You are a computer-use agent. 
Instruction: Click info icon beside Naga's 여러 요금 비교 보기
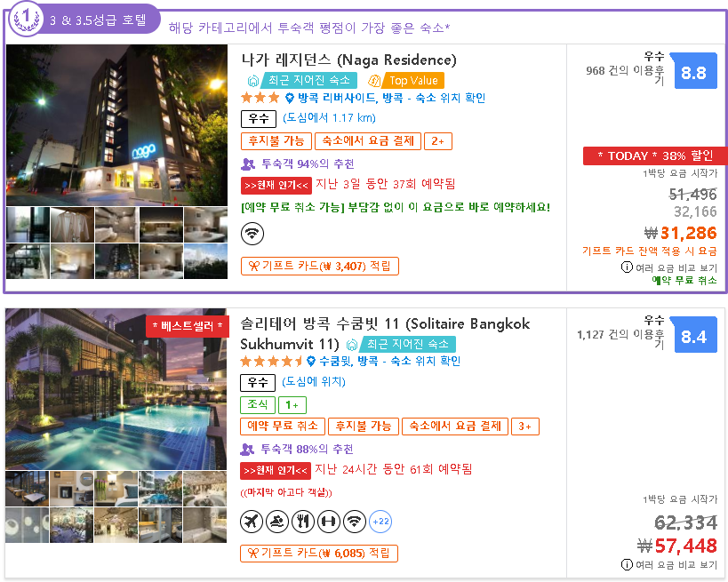(627, 267)
